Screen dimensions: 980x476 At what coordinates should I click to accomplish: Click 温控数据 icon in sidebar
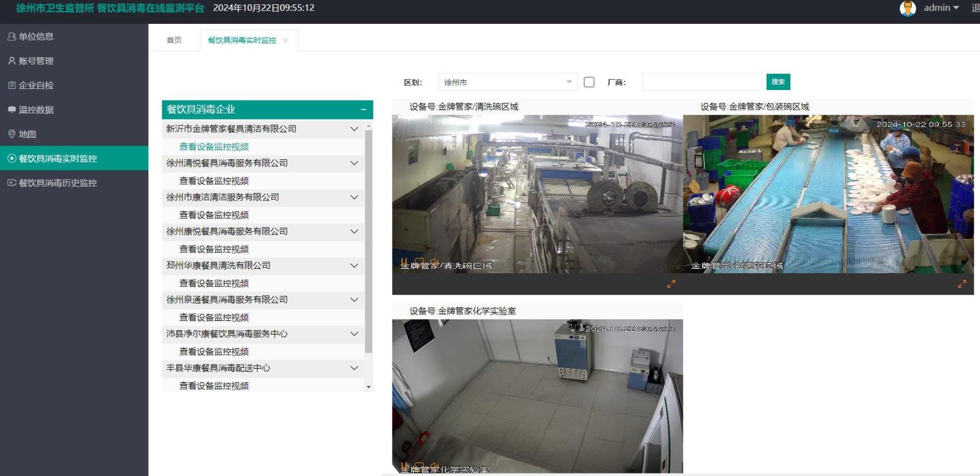[12, 110]
